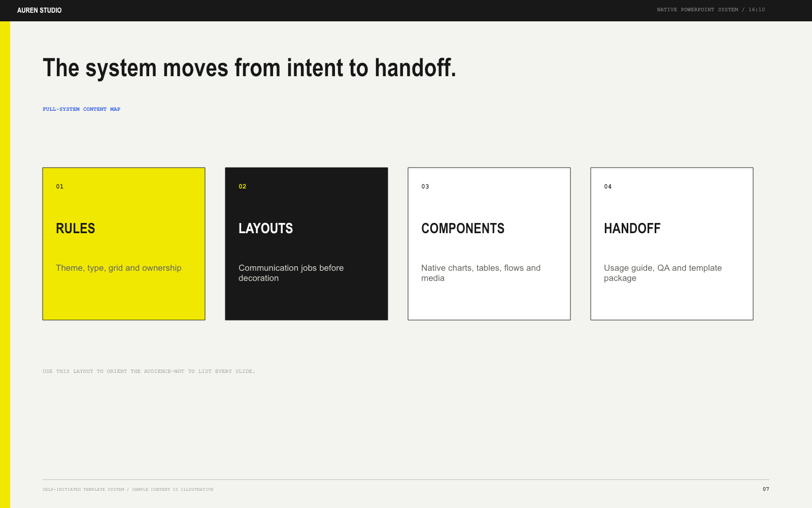Image resolution: width=812 pixels, height=508 pixels.
Task: Click the yellow vertical accent bar
Action: pos(5,265)
